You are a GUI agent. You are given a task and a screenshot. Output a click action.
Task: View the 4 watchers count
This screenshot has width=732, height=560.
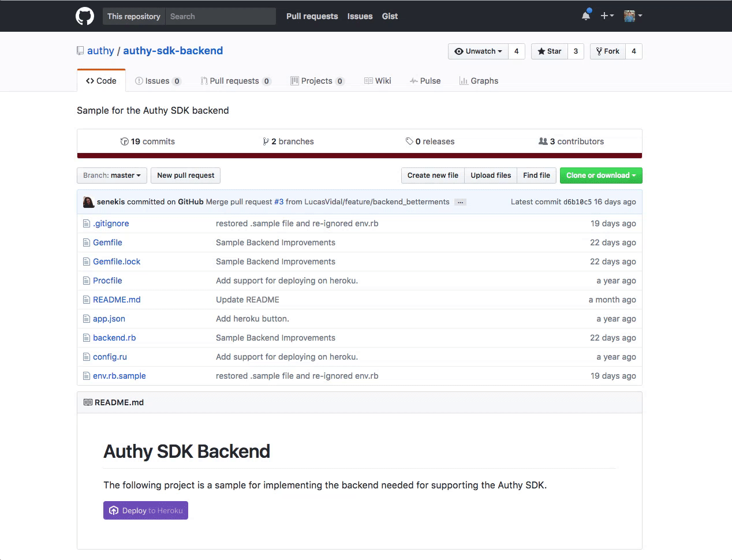point(517,51)
